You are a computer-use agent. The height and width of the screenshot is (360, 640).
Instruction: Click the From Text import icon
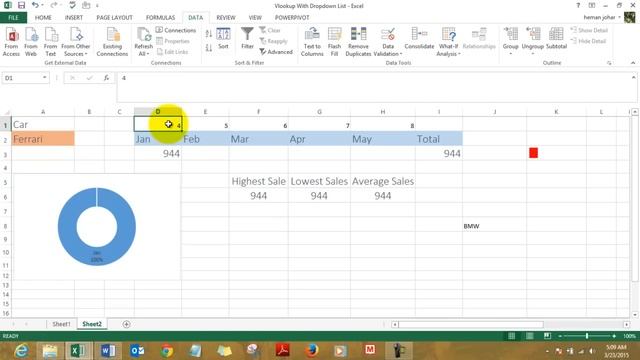(x=51, y=42)
